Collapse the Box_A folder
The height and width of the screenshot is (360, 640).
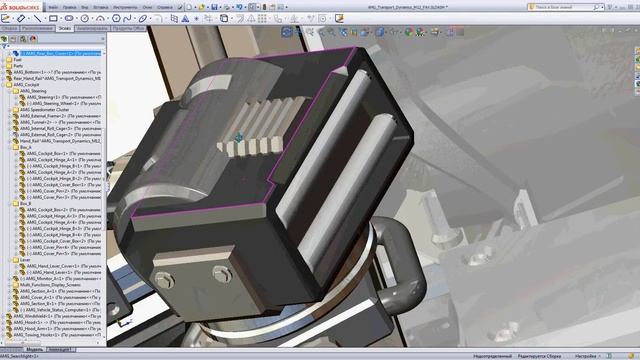click(10, 147)
